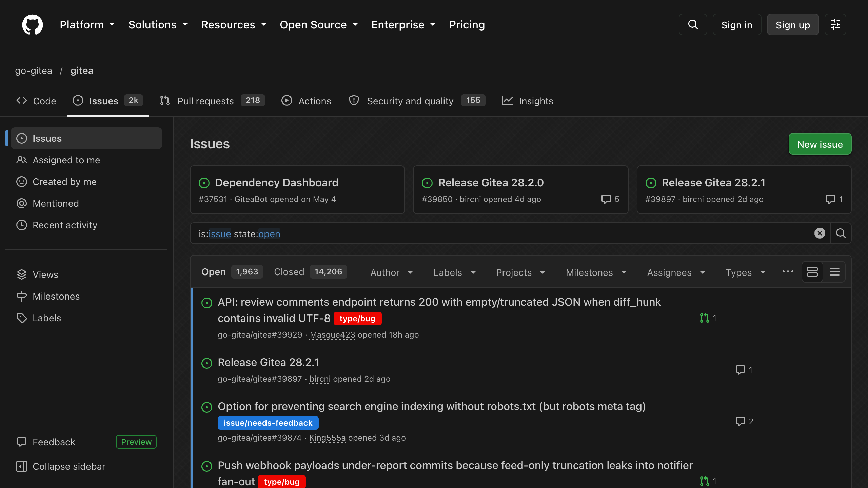Viewport: 868px width, 488px height.
Task: Click the Sign in button
Action: pos(737,24)
